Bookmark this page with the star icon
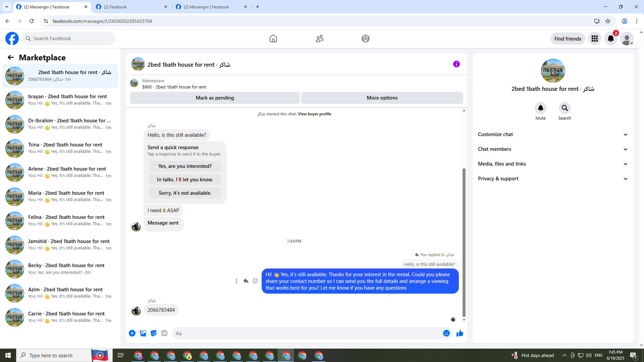Viewport: 644px width, 362px height. (608, 21)
